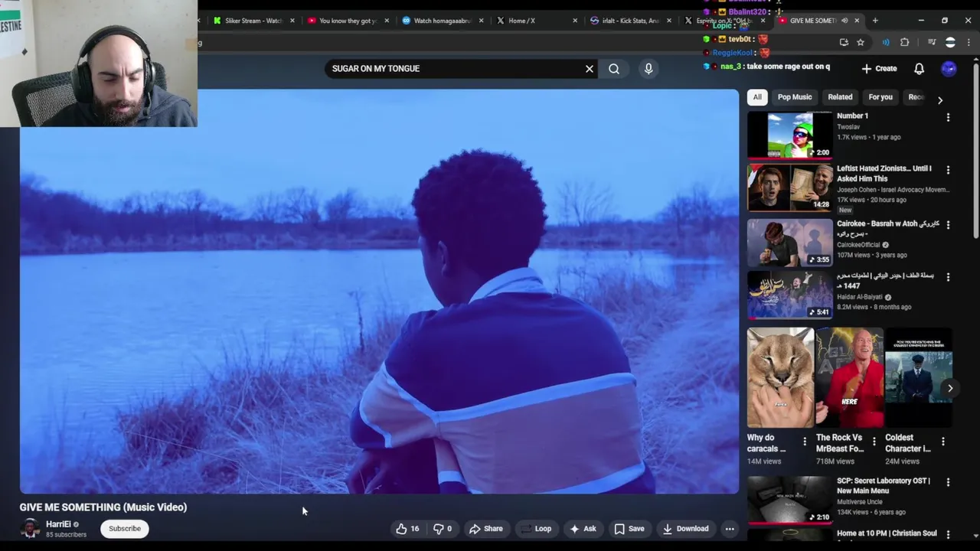The width and height of the screenshot is (980, 551).
Task: Like the video with thumbs up
Action: click(x=407, y=529)
